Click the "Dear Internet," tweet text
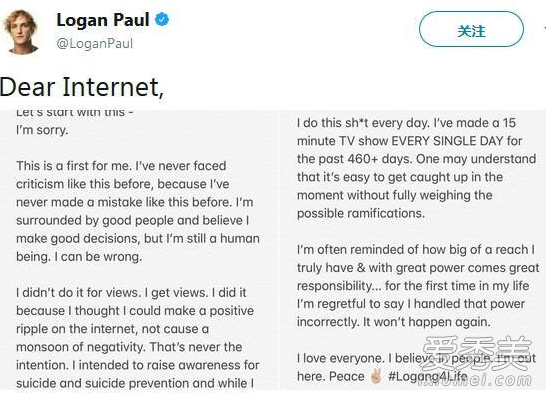Image resolution: width=546 pixels, height=400 pixels. click(x=82, y=87)
